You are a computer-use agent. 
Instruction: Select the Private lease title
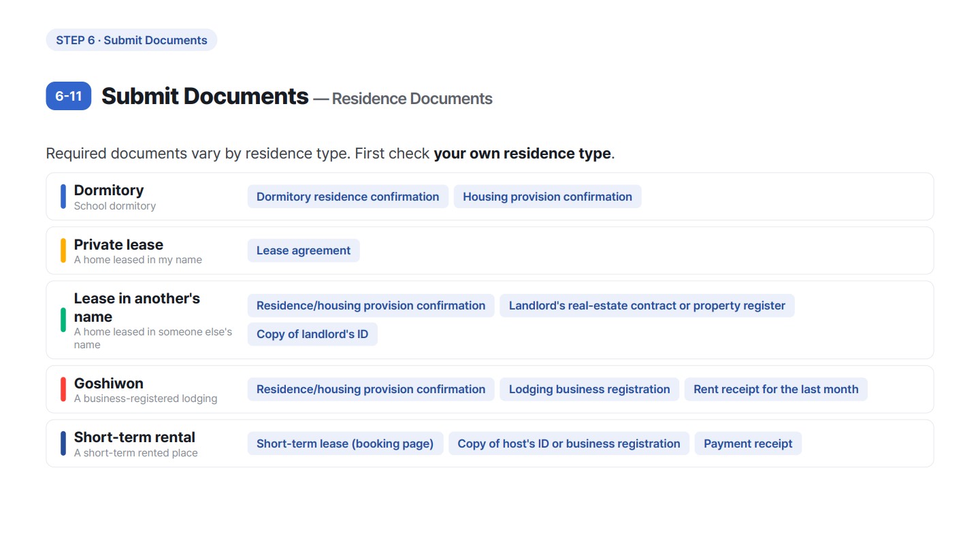pos(118,245)
